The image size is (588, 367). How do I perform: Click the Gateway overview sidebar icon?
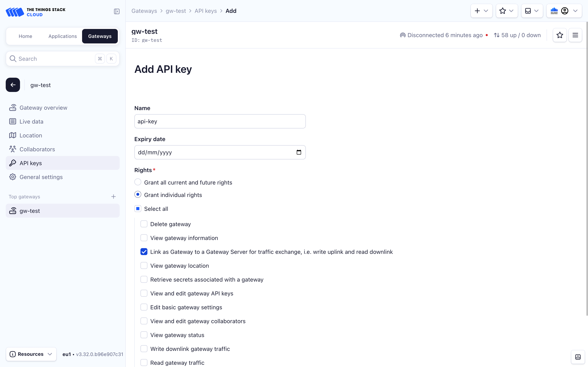13,107
